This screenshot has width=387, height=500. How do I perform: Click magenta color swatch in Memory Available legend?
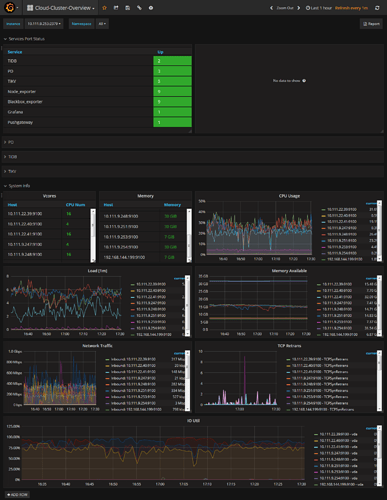[319, 322]
